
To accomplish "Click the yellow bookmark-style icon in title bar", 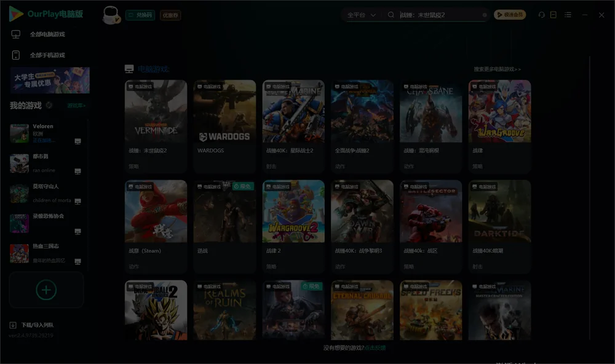I will [x=553, y=15].
